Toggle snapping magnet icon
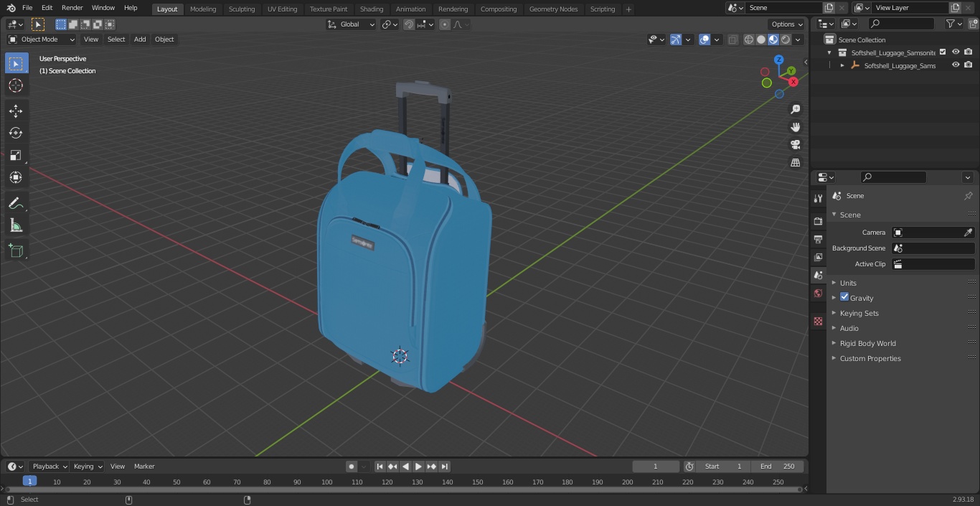The width and height of the screenshot is (980, 506). [x=409, y=24]
